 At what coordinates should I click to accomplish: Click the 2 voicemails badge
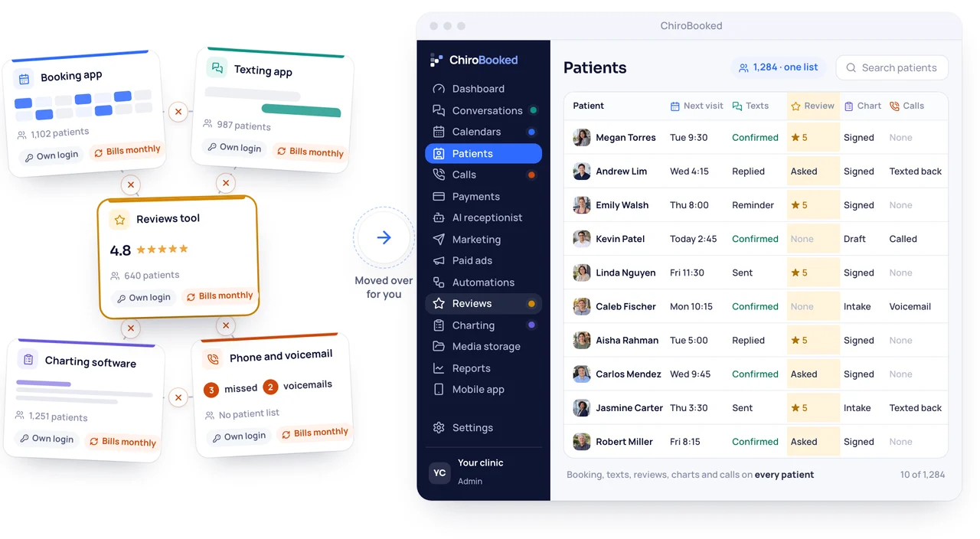tap(269, 387)
